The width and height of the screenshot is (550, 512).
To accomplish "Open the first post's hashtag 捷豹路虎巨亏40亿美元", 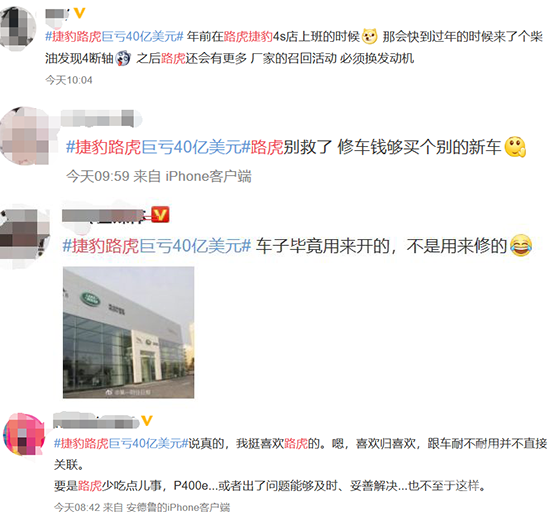I will click(114, 36).
